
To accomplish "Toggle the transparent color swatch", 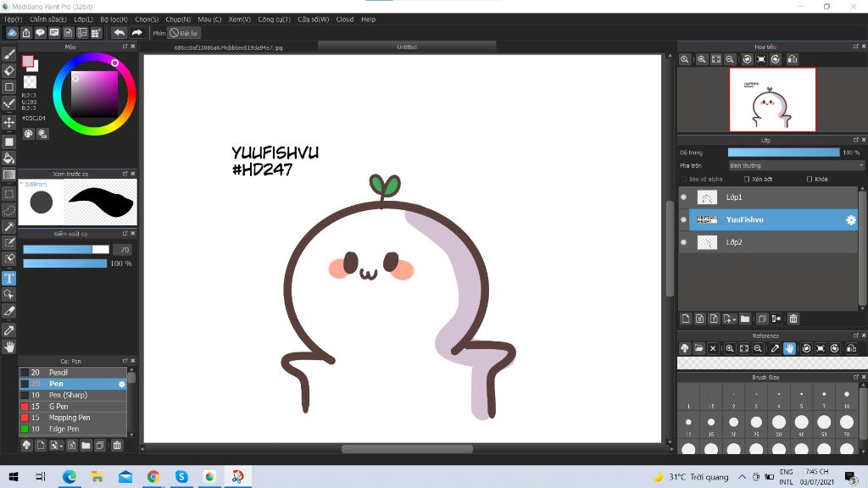I will [x=30, y=82].
